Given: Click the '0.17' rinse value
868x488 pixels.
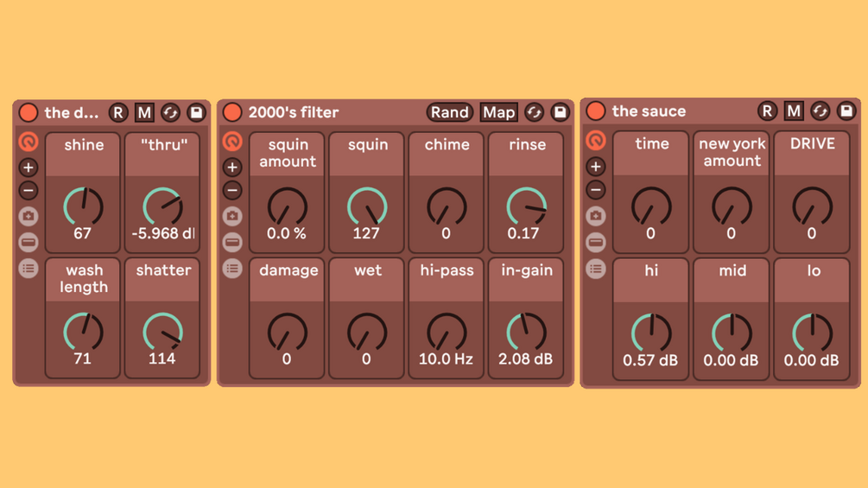Looking at the screenshot, I should click(x=523, y=233).
